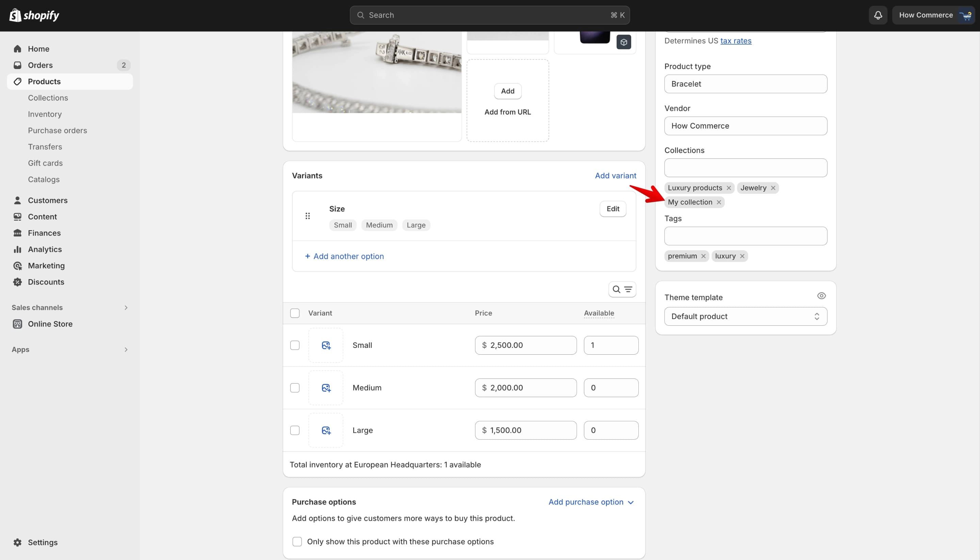
Task: Remove the My collection chip
Action: 719,202
